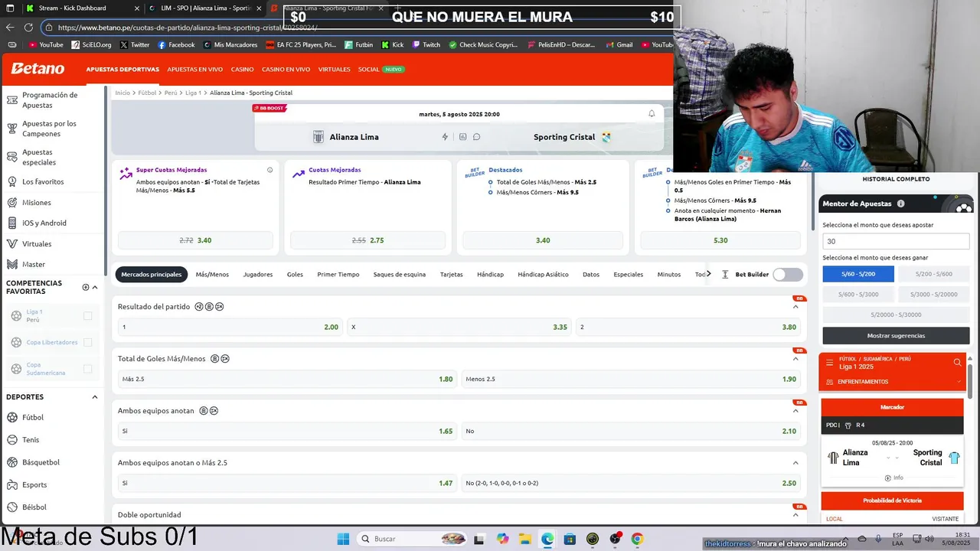Click info icon on Super Cuotas Mejoradas card

point(269,170)
